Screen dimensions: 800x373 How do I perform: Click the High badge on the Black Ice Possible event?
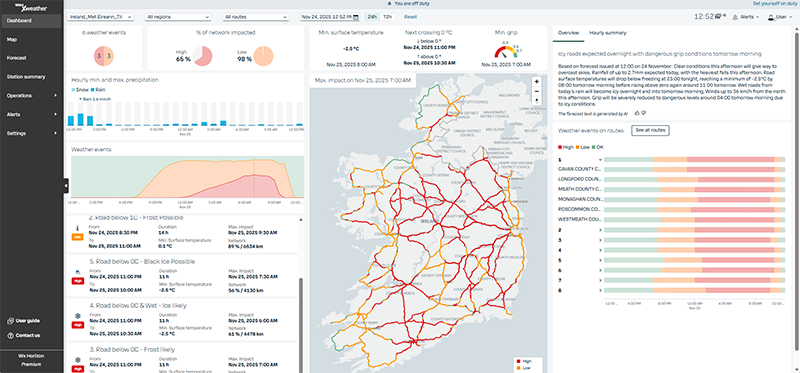(x=77, y=281)
